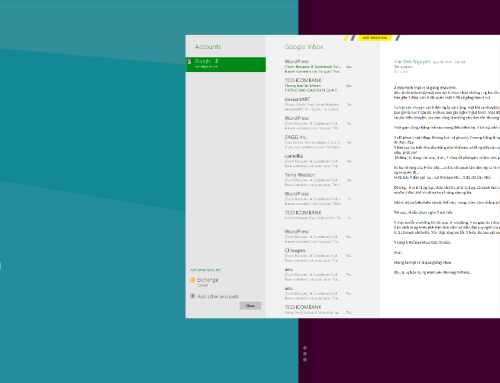This screenshot has width=500, height=383.
Task: Click the yellow preview banner at the window top
Action: click(x=374, y=38)
